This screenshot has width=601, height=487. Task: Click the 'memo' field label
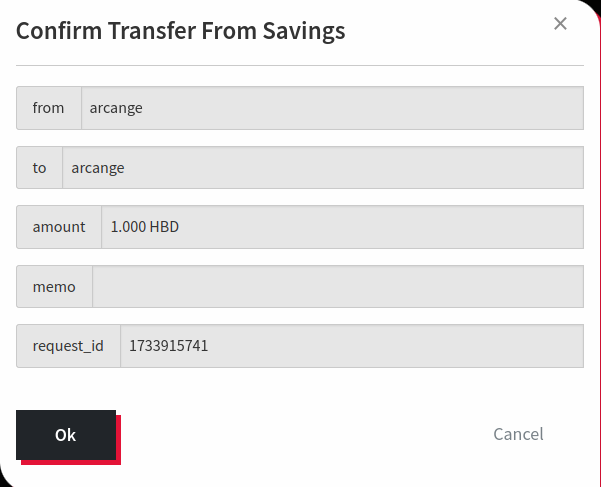coord(54,287)
